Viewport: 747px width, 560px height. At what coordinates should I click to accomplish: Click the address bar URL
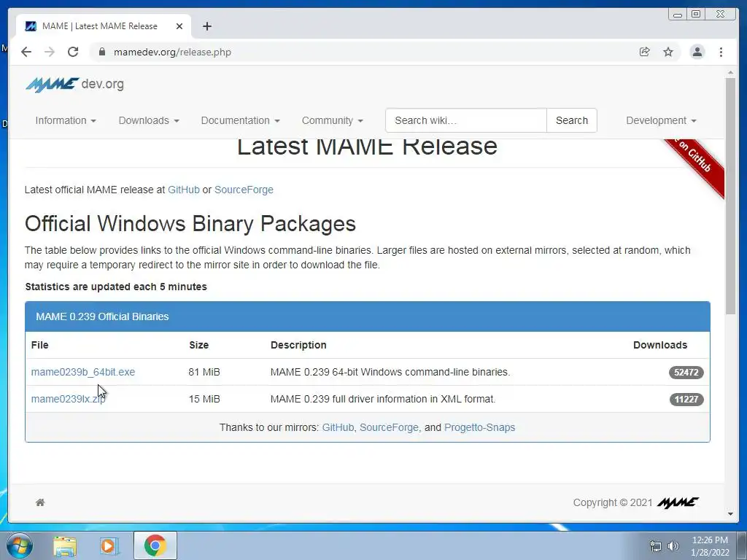[x=172, y=52]
